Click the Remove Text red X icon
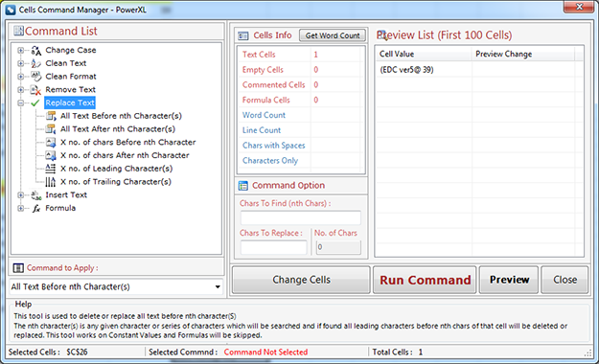Image resolution: width=599 pixels, height=364 pixels. coord(35,90)
